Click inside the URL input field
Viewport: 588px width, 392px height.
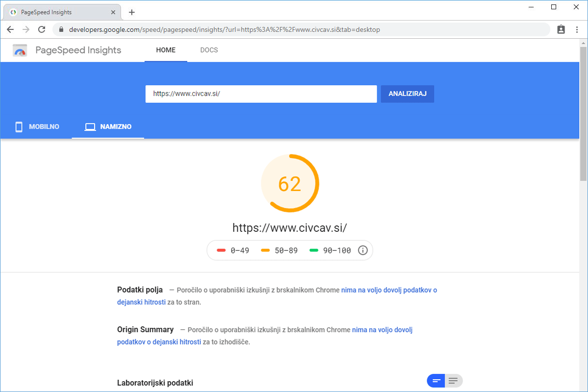[261, 94]
